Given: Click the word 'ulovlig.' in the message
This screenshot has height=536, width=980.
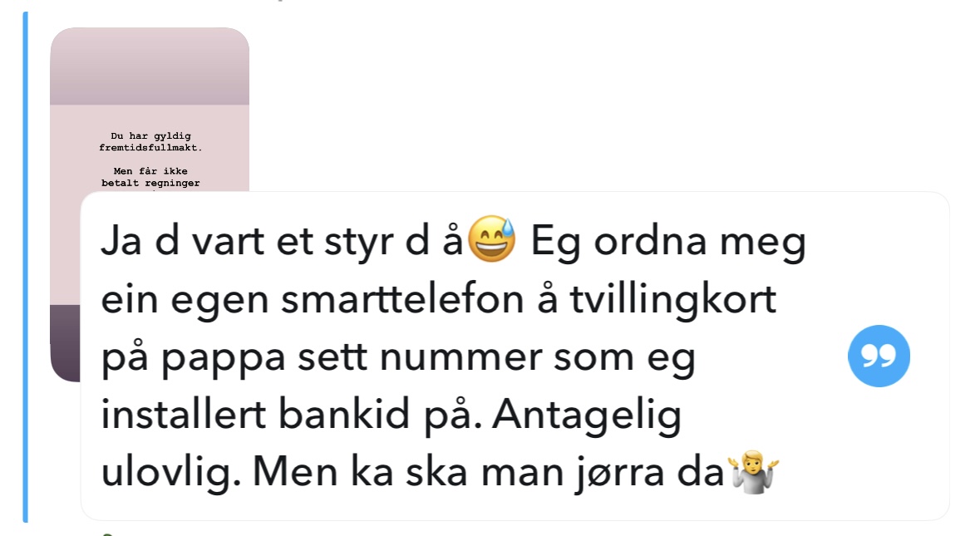Looking at the screenshot, I should click(x=170, y=471).
